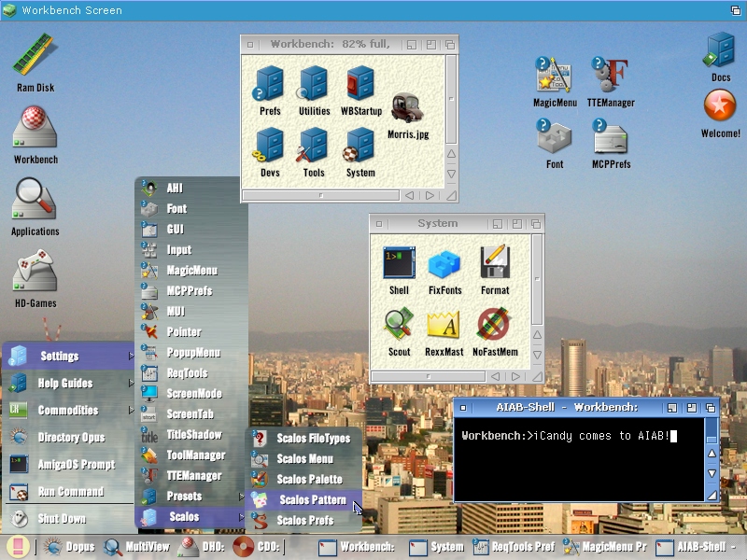Click inside the AIAB-Shell command line
The width and height of the screenshot is (747, 560).
[x=578, y=459]
